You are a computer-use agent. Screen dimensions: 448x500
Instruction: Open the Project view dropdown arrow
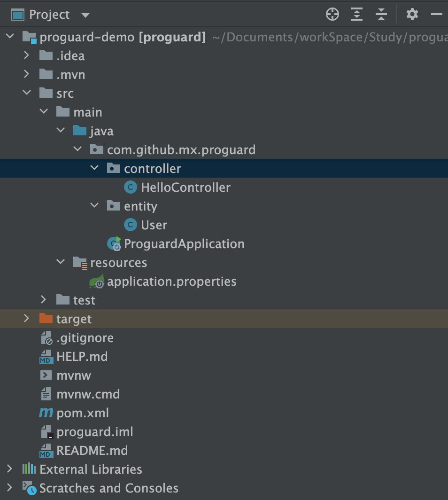pos(85,15)
